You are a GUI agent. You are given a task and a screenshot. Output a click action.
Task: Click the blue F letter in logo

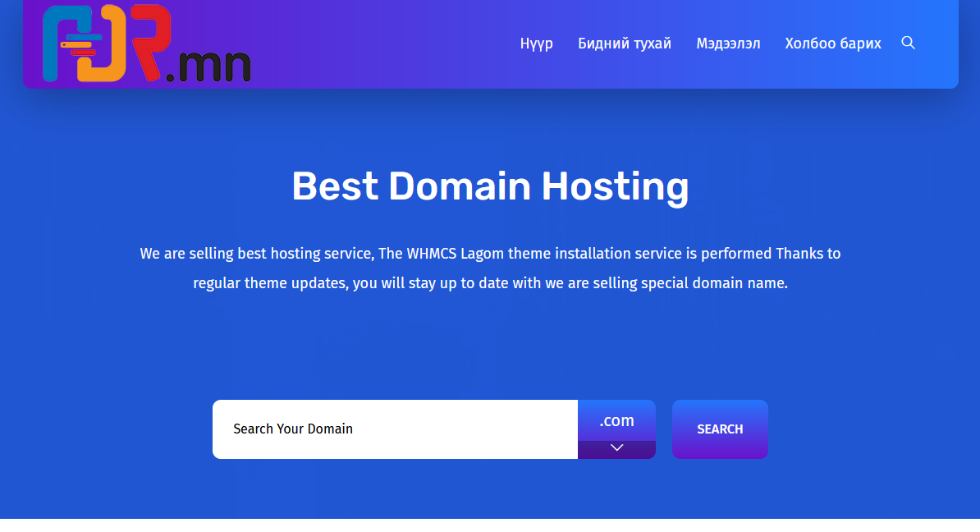[57, 45]
